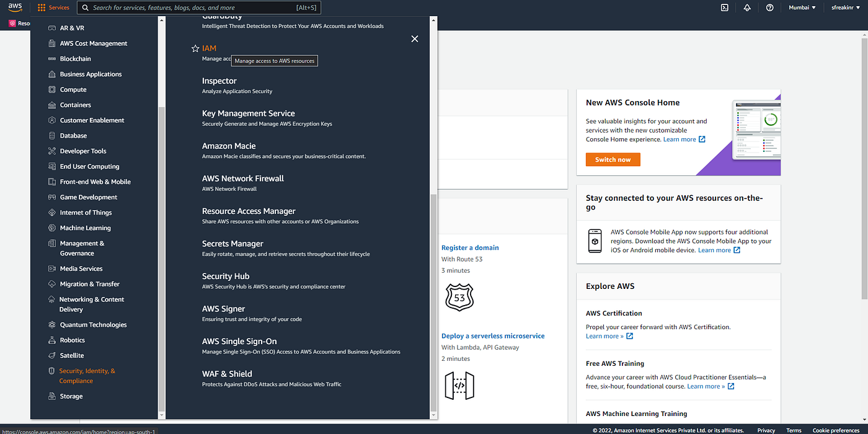Image resolution: width=868 pixels, height=434 pixels.
Task: Click the Business Applications icon
Action: 52,74
